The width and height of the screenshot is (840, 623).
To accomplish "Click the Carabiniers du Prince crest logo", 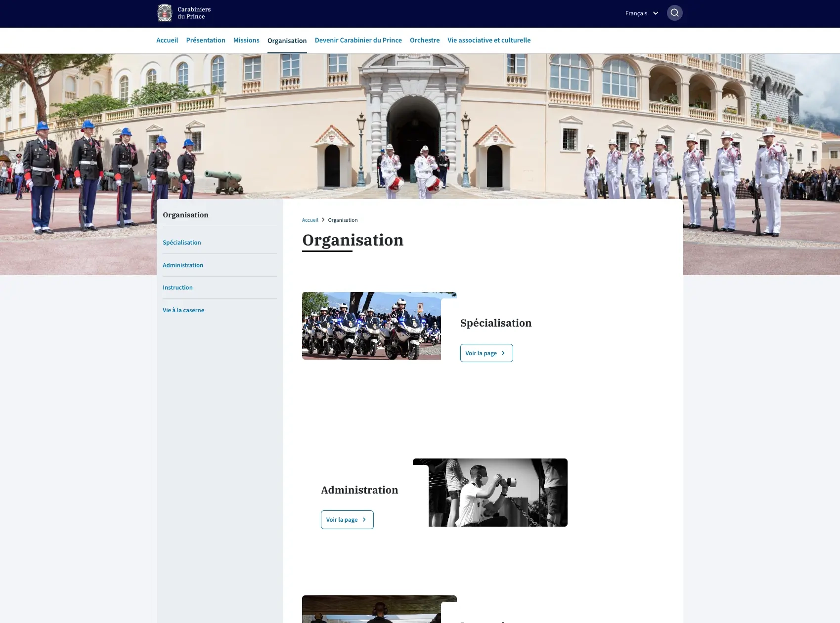I will [165, 13].
